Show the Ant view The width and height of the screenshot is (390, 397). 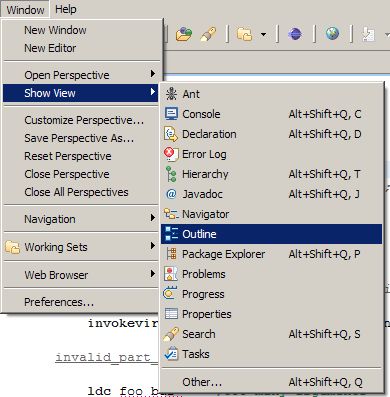pos(272,94)
